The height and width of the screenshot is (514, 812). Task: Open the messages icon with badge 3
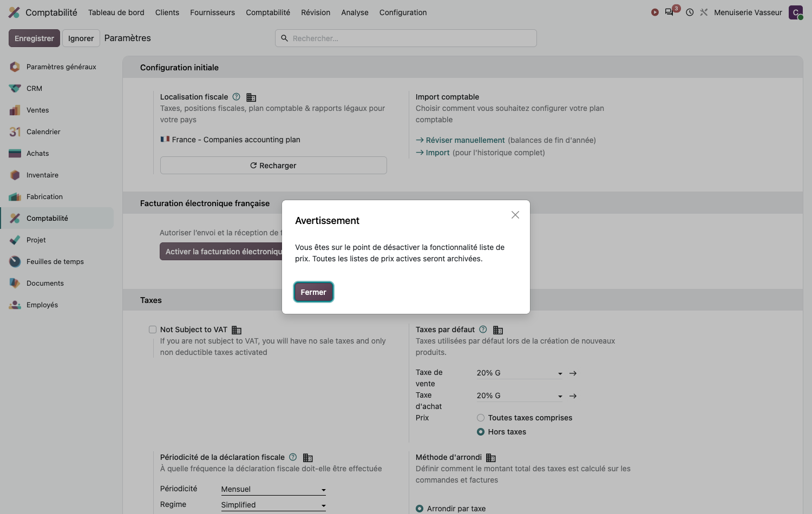pos(670,12)
